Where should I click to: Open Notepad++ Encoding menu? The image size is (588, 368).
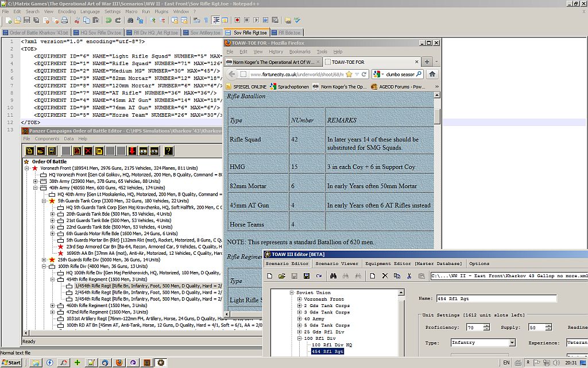[67, 11]
